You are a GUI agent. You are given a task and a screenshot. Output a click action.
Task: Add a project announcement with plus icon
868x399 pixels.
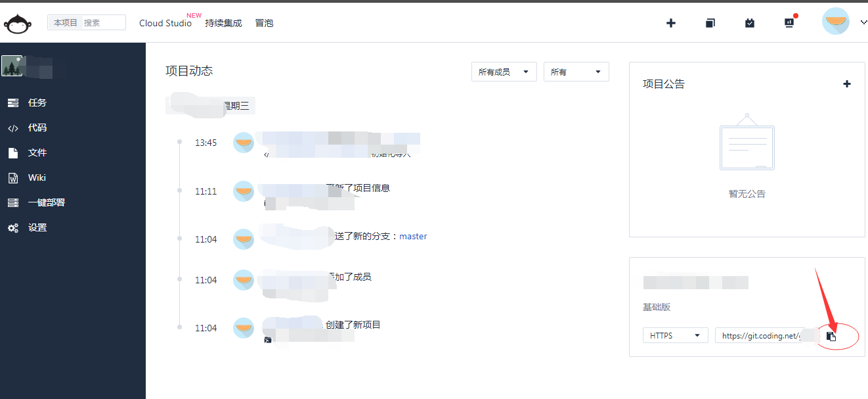click(x=847, y=83)
